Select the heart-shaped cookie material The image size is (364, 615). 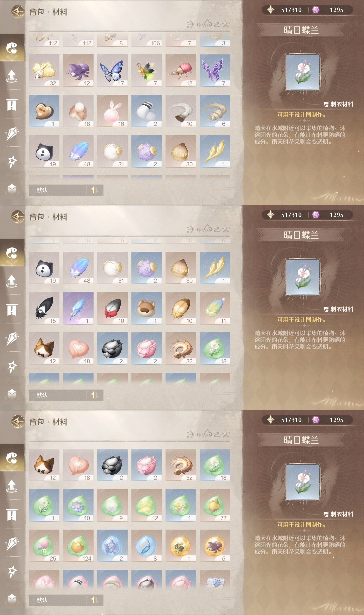click(44, 111)
